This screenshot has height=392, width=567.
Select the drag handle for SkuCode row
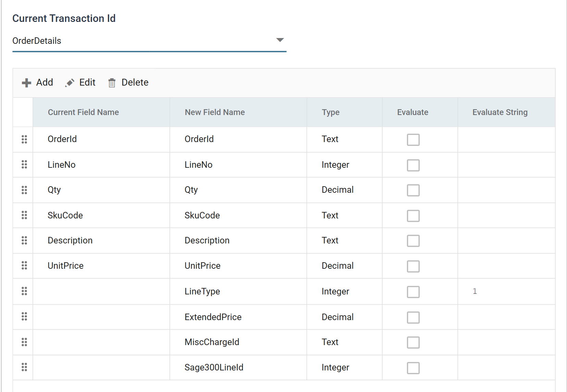pos(24,215)
